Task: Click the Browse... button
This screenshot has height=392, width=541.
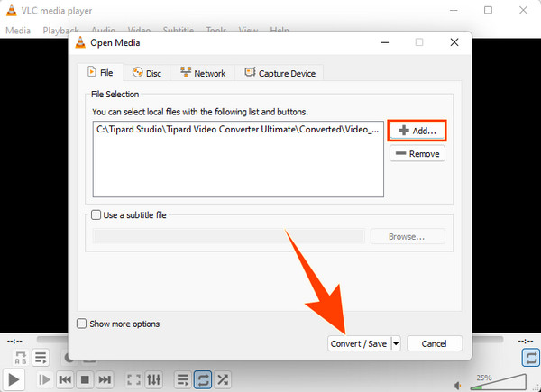Action: point(408,236)
